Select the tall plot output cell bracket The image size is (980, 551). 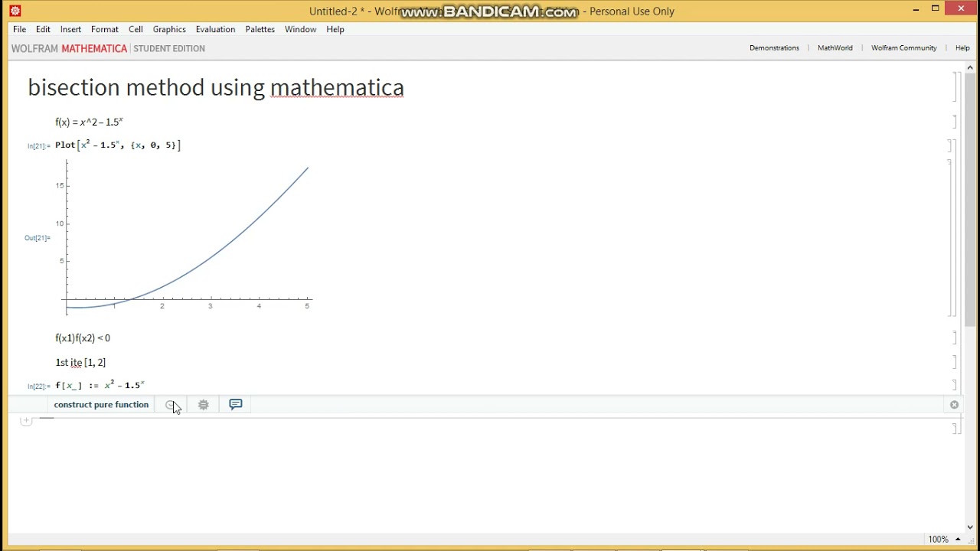[x=951, y=238]
